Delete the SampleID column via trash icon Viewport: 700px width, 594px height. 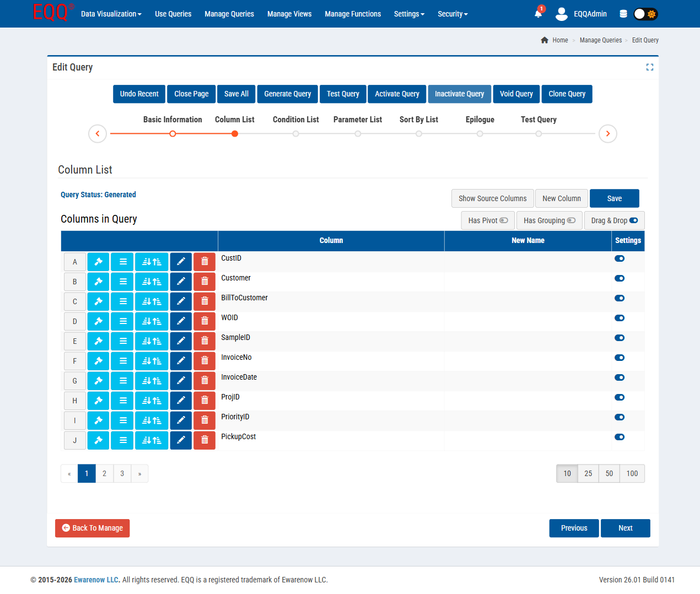coord(204,341)
